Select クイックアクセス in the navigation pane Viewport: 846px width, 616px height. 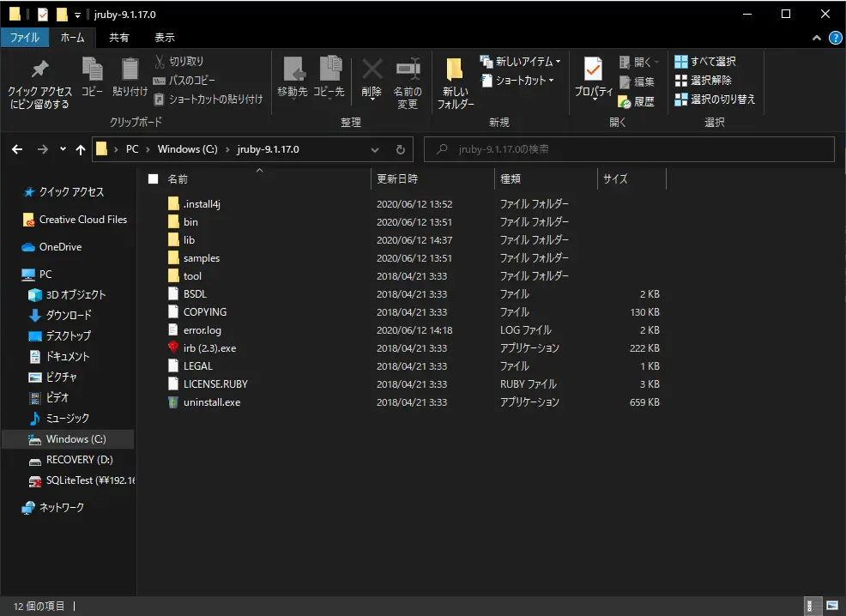[x=63, y=192]
